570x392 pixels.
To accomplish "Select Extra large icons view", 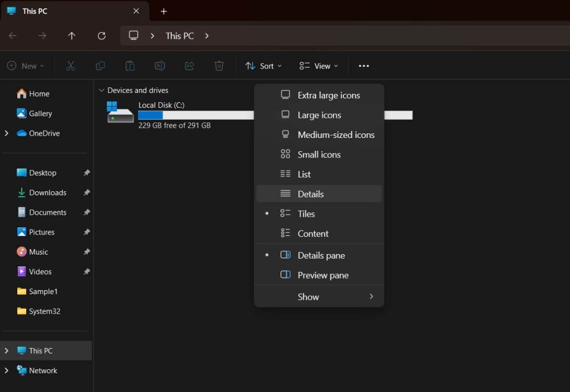I will pyautogui.click(x=319, y=95).
